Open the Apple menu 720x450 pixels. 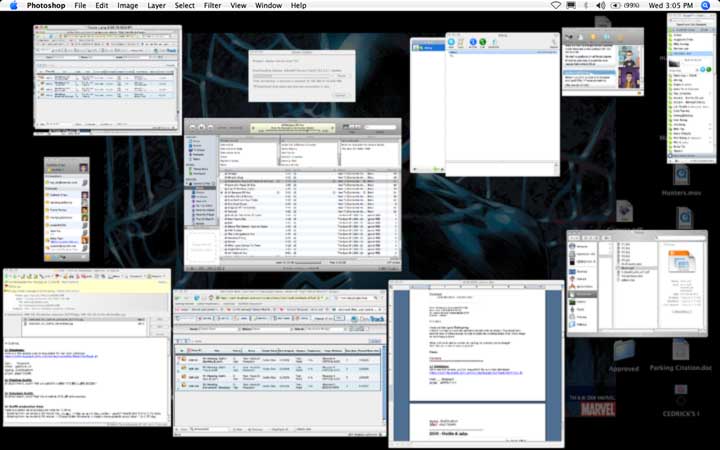tap(13, 6)
